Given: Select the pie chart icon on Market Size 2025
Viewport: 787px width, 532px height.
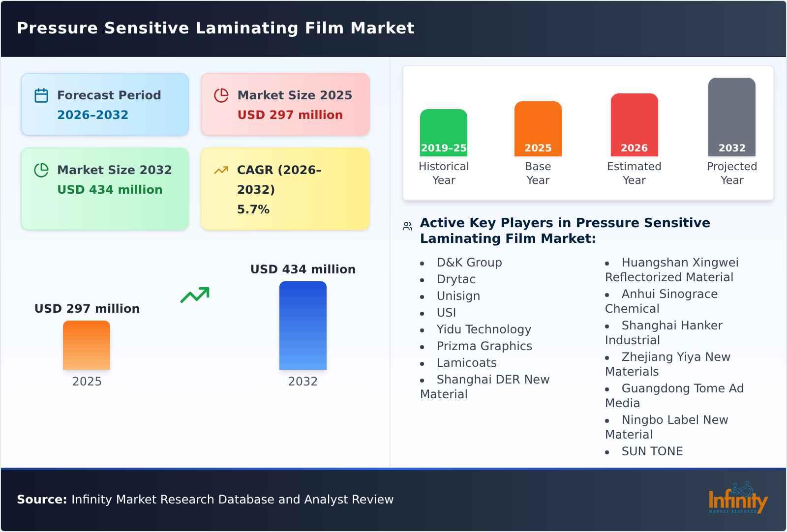Looking at the screenshot, I should (221, 95).
